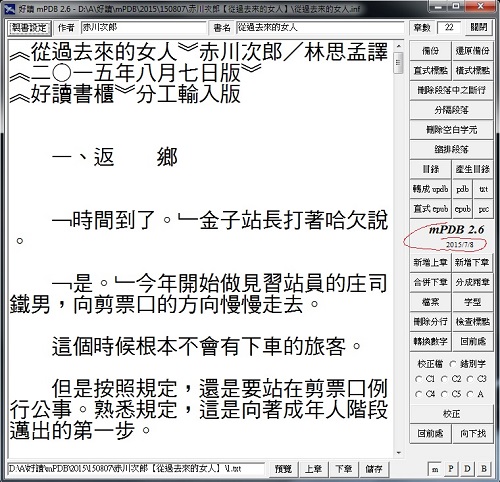Click the text editor scroll up arrow
The width and height of the screenshot is (500, 482).
pos(398,46)
